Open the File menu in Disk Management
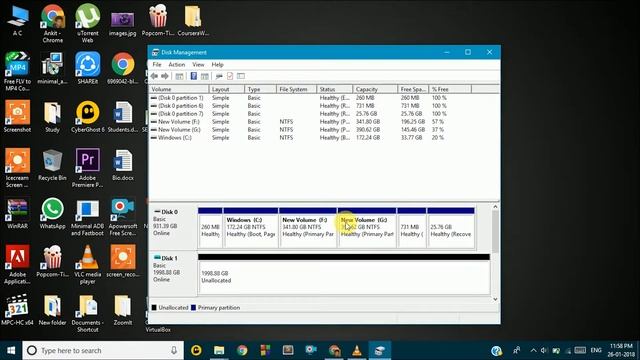 (157, 64)
